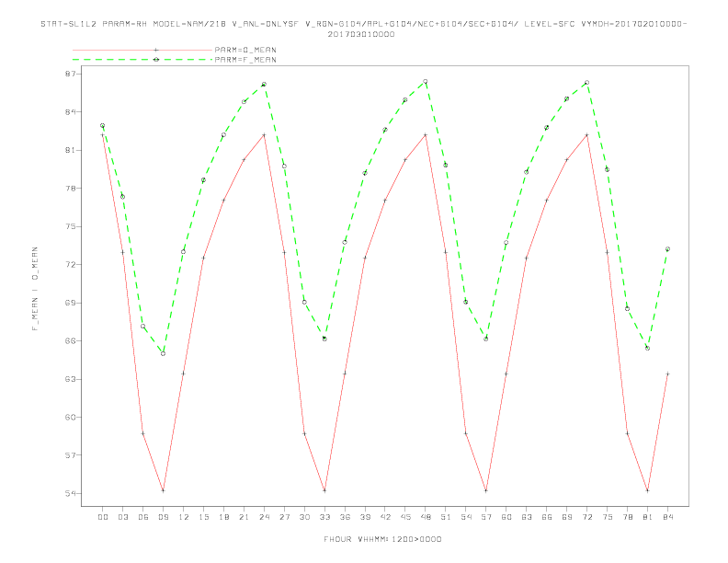
Task: Click x-axis tick label 69
Action: coord(567,517)
